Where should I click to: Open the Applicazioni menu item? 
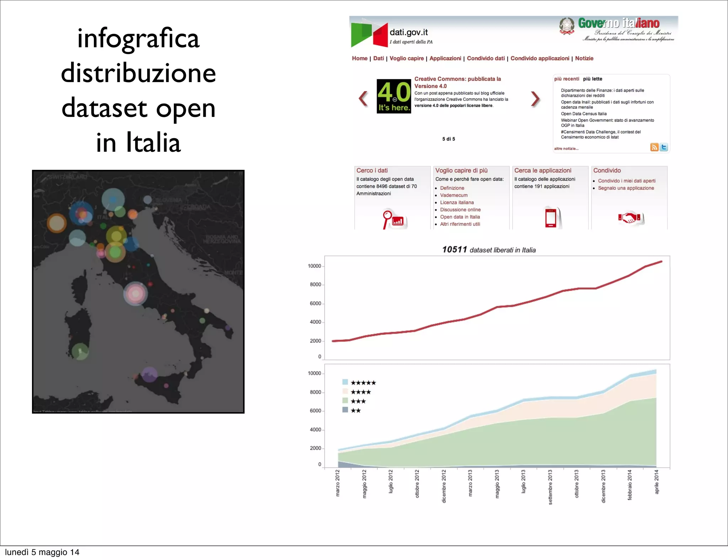445,58
